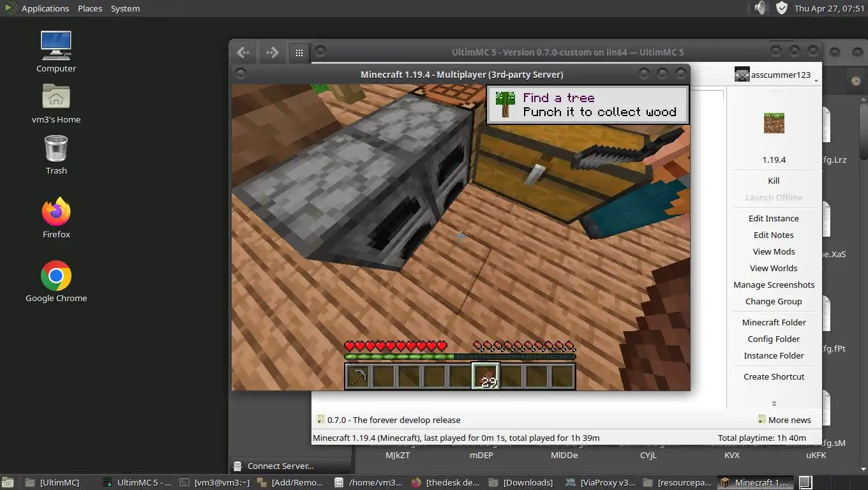Open the Places menu
The height and width of the screenshot is (490, 868).
[x=90, y=8]
